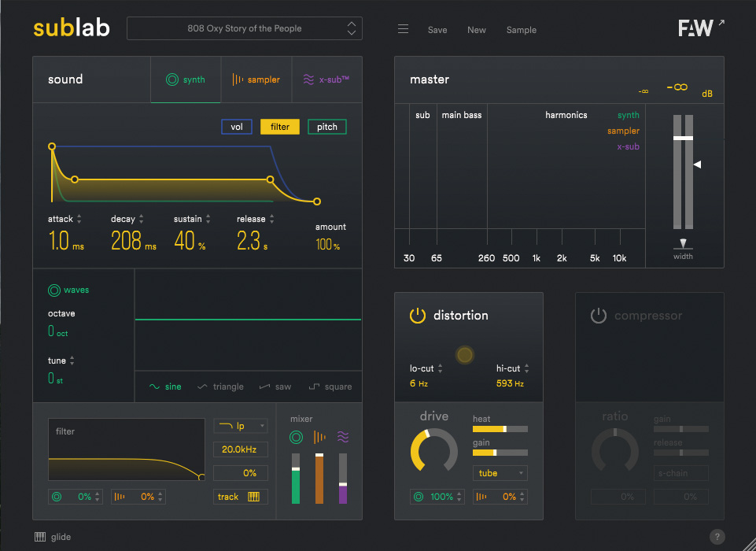Toggle sampler visibility in master harmonics
Screen dimensions: 756x551
pyautogui.click(x=623, y=131)
